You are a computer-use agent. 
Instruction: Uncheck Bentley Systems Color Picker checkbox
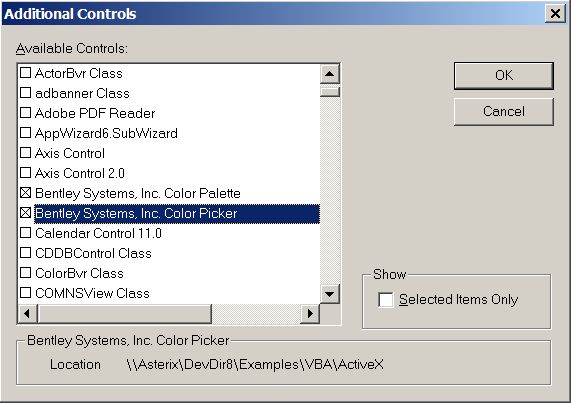point(25,213)
